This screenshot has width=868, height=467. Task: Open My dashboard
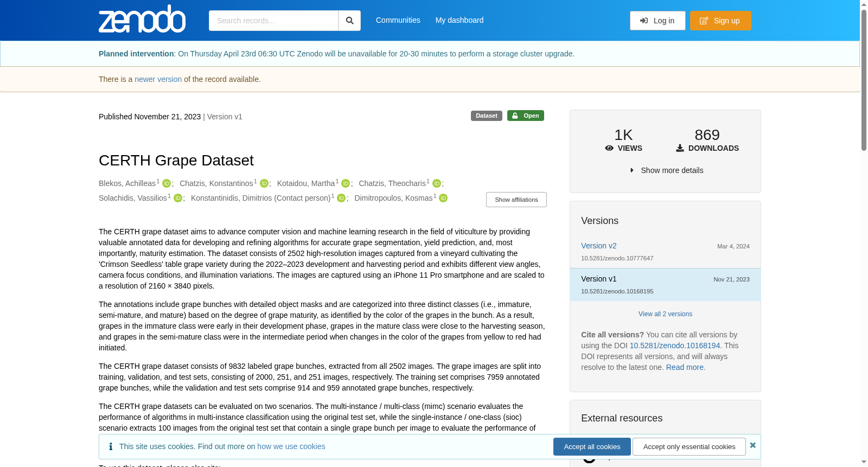pos(459,20)
